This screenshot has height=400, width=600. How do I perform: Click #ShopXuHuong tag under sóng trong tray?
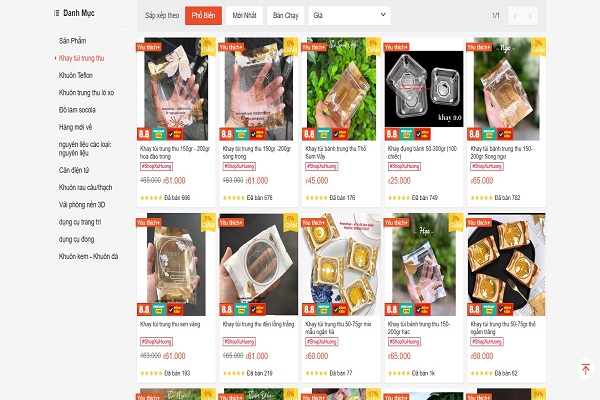239,167
